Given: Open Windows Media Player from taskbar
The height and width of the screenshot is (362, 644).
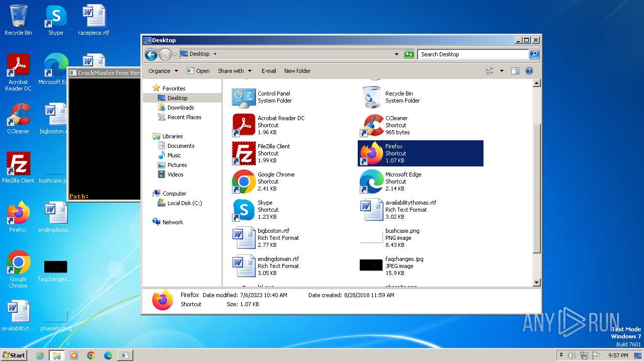Looking at the screenshot, I should 73,355.
